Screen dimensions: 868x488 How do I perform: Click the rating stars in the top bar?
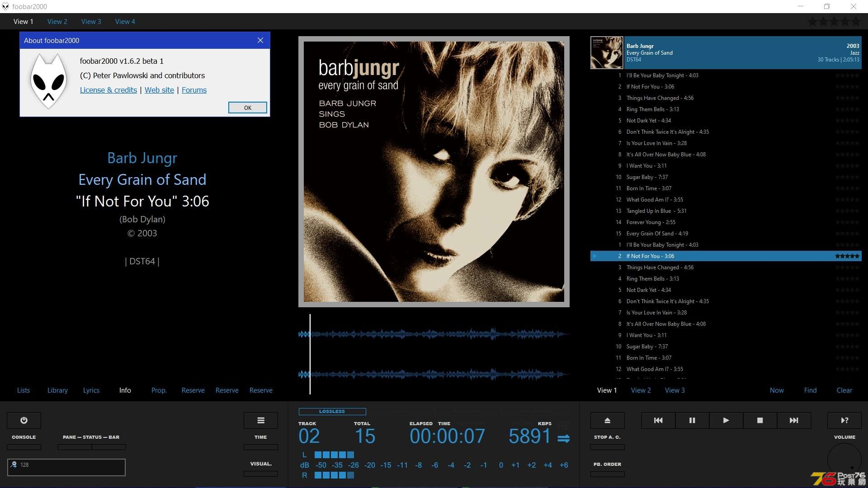pyautogui.click(x=834, y=21)
